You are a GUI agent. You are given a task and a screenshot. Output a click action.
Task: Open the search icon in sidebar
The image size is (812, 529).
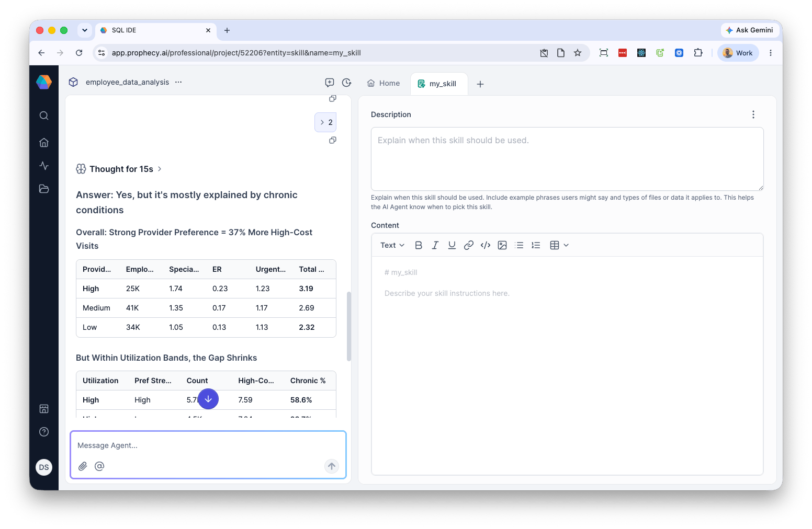tap(44, 116)
